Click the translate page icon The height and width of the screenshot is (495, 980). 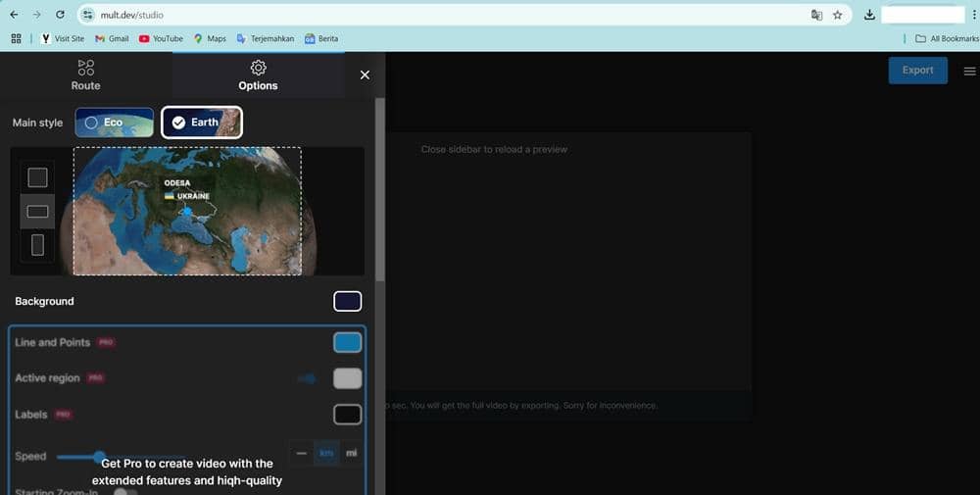pos(816,15)
